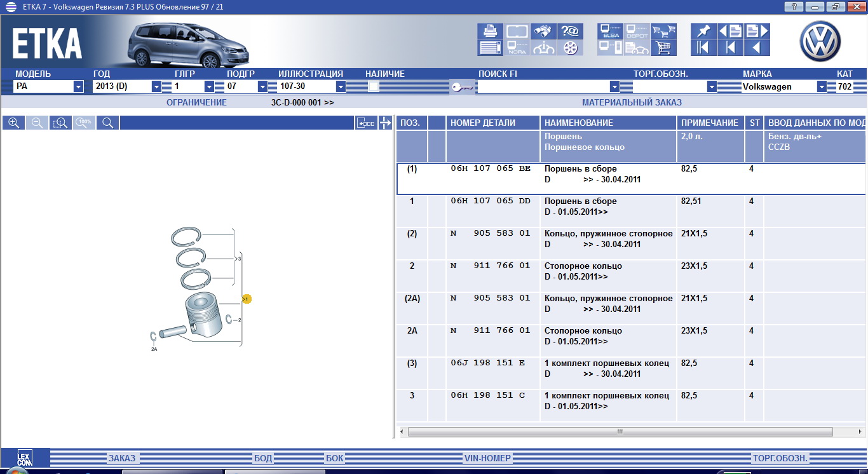Select part number 06H 198 151 C
The image size is (868, 474).
[488, 395]
